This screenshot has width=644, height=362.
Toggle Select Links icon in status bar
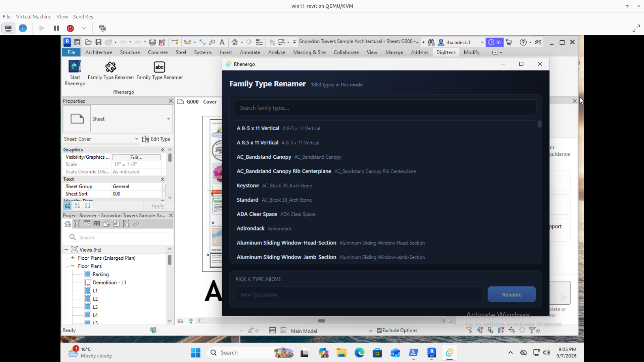click(469, 330)
